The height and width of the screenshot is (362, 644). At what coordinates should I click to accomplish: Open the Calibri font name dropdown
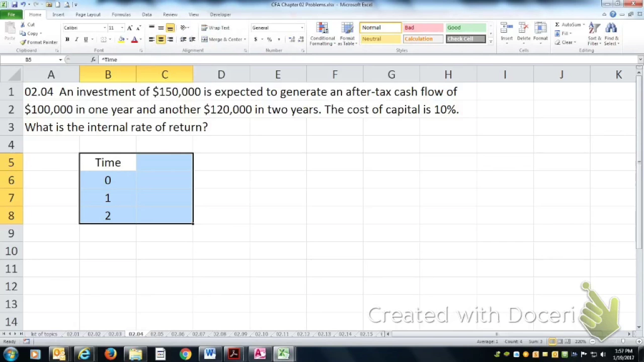click(x=105, y=28)
